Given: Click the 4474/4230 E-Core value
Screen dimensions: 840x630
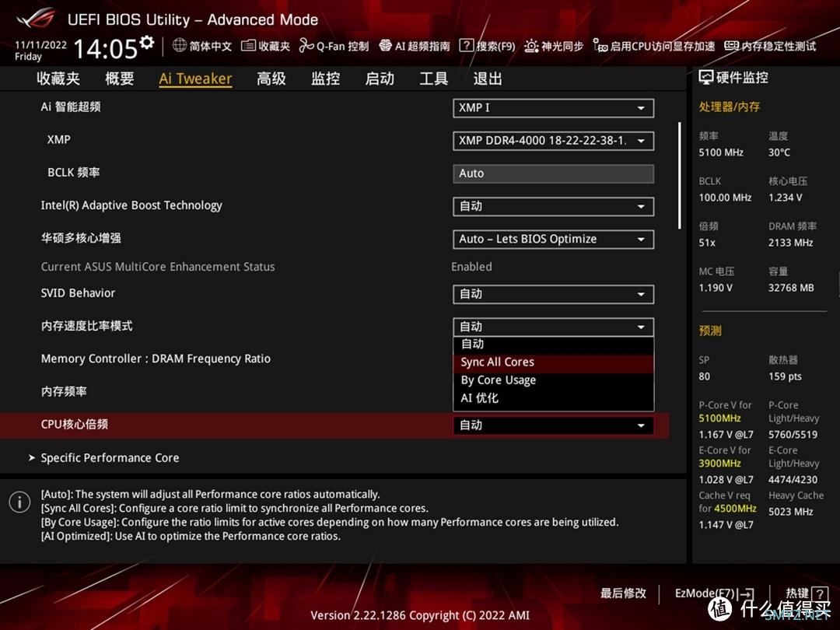Looking at the screenshot, I should (x=793, y=480).
